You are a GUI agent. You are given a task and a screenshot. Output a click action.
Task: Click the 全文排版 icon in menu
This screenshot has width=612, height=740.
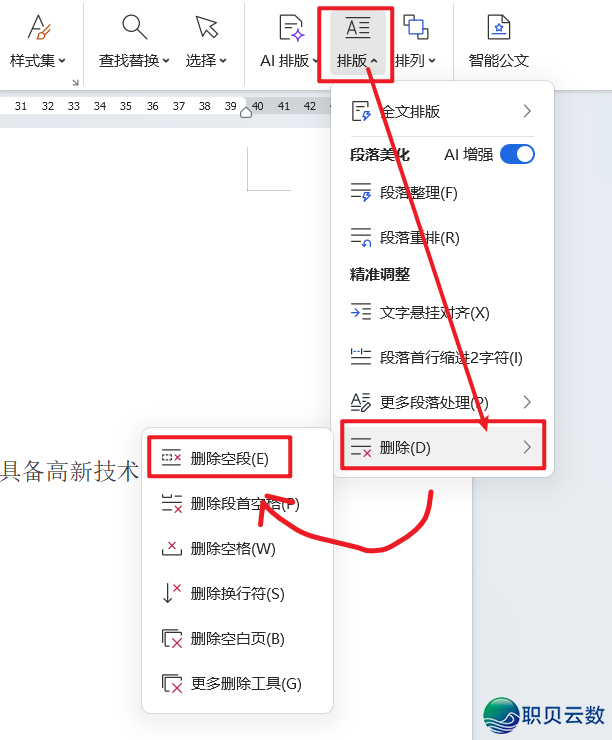[361, 111]
